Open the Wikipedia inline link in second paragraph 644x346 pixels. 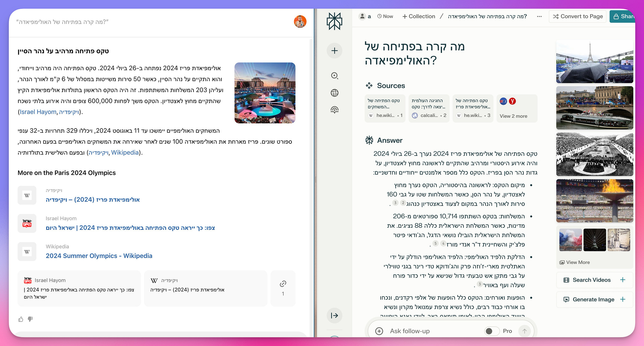pos(125,152)
